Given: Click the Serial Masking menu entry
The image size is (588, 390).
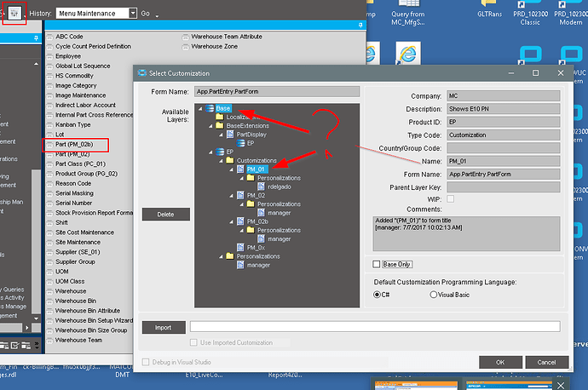Looking at the screenshot, I should (x=74, y=193).
